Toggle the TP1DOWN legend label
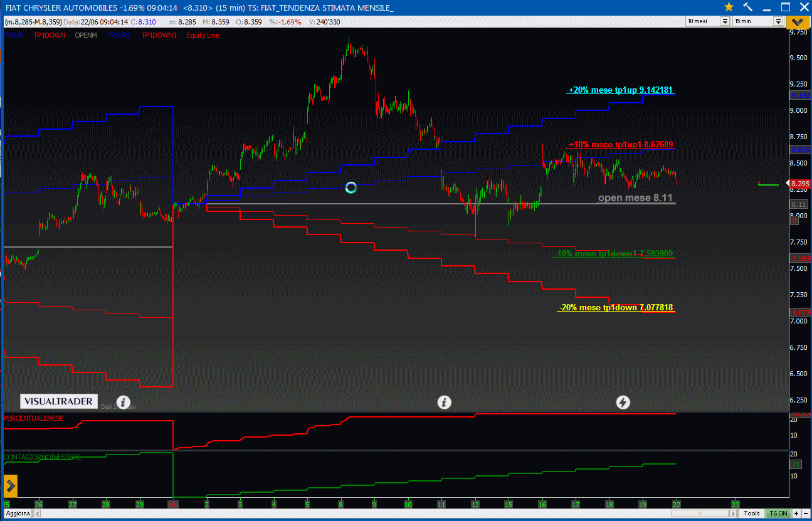The image size is (812, 521). pos(50,36)
